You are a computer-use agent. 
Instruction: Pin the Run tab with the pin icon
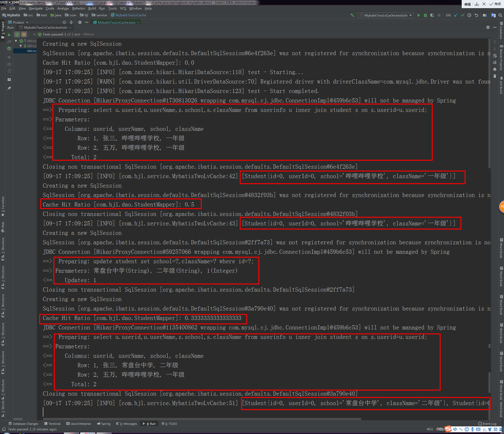[9, 88]
